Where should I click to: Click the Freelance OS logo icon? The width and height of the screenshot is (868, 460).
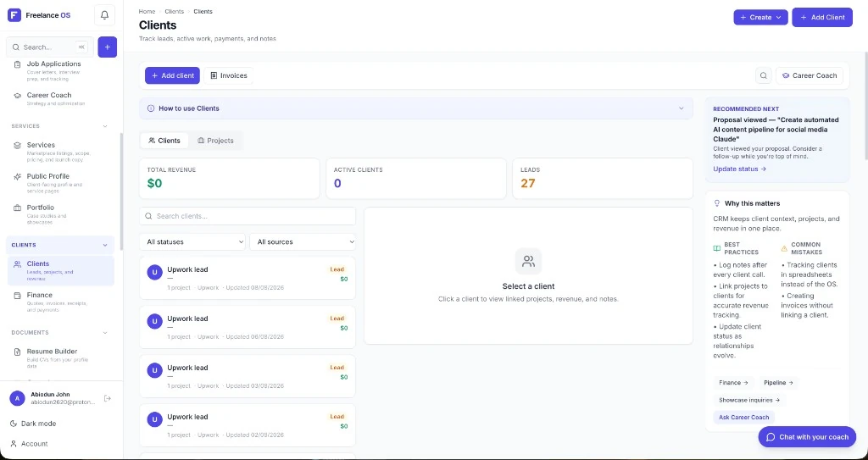click(14, 15)
